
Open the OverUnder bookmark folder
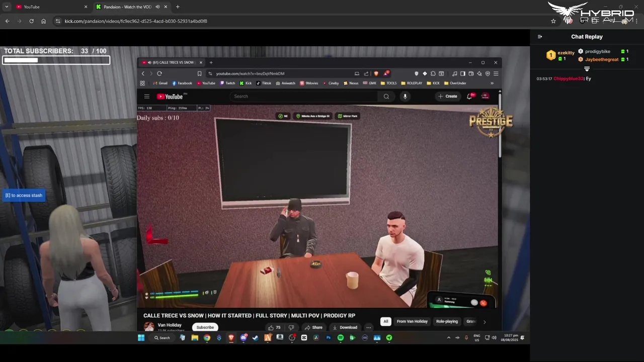(x=455, y=83)
